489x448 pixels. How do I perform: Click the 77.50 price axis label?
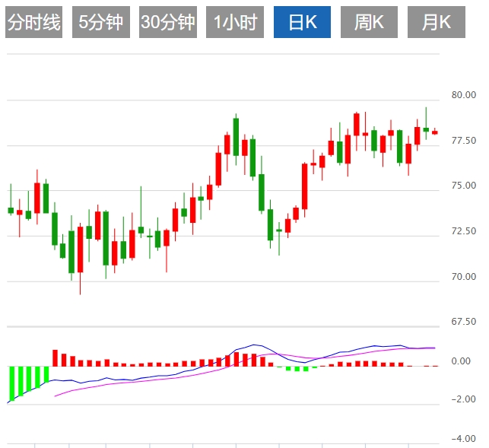(464, 141)
